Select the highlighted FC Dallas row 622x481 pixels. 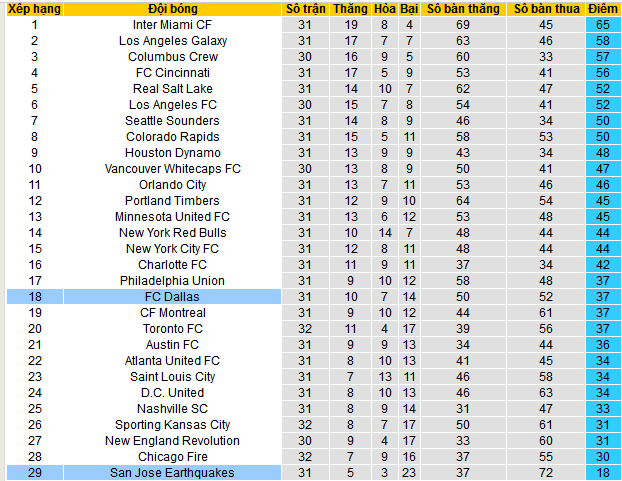172,296
